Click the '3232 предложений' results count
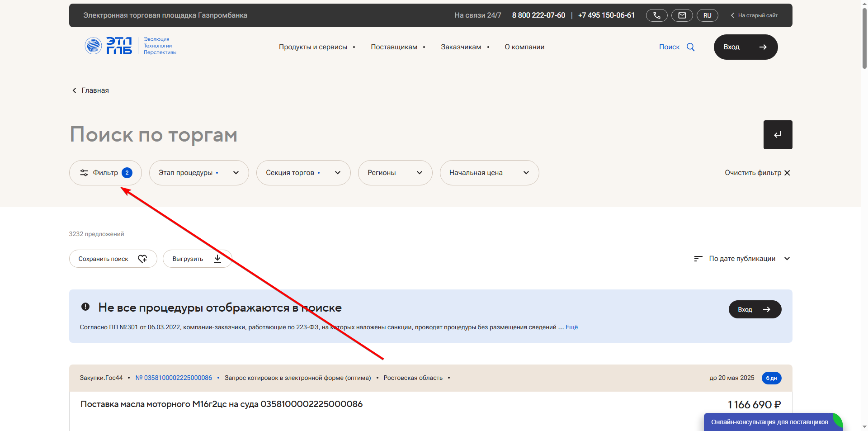 (x=96, y=234)
